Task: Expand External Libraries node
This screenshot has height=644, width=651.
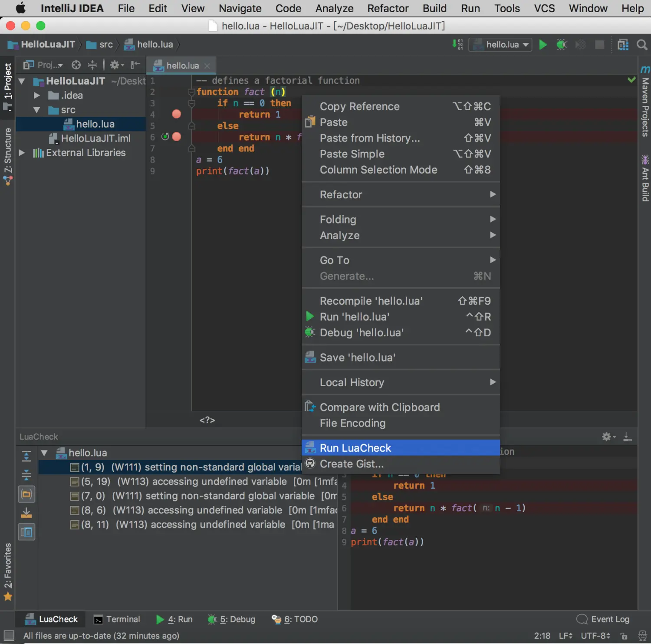Action: (22, 153)
